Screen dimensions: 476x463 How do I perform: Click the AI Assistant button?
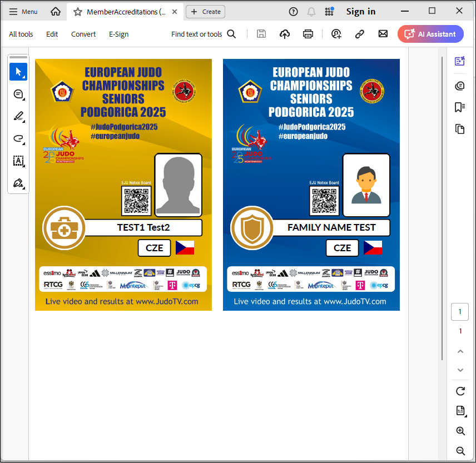pos(430,34)
